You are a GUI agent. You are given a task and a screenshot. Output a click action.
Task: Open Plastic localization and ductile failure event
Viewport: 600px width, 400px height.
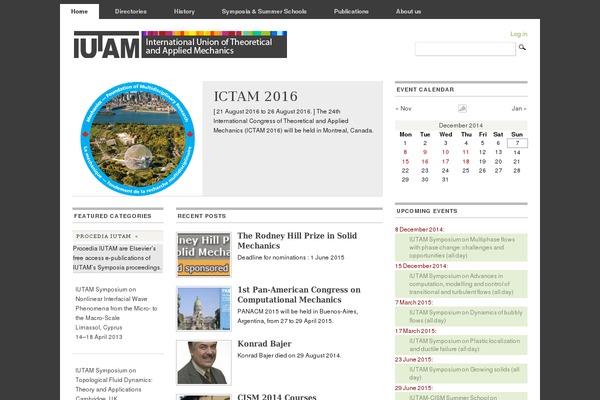point(464,345)
